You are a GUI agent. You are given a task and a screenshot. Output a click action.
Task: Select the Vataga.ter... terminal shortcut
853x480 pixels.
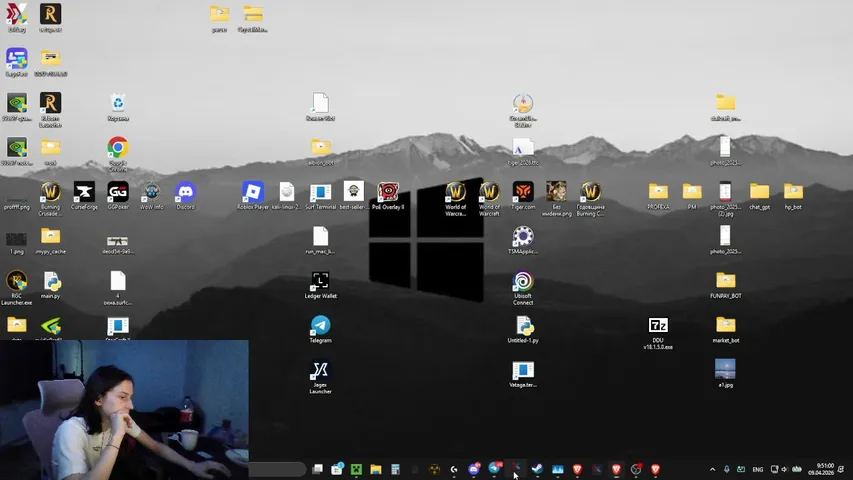[x=523, y=374]
